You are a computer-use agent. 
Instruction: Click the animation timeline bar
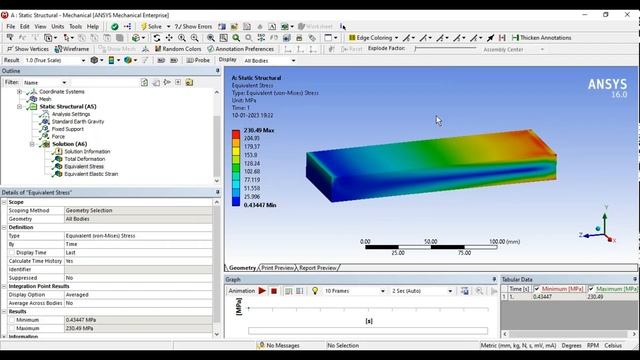click(368, 331)
